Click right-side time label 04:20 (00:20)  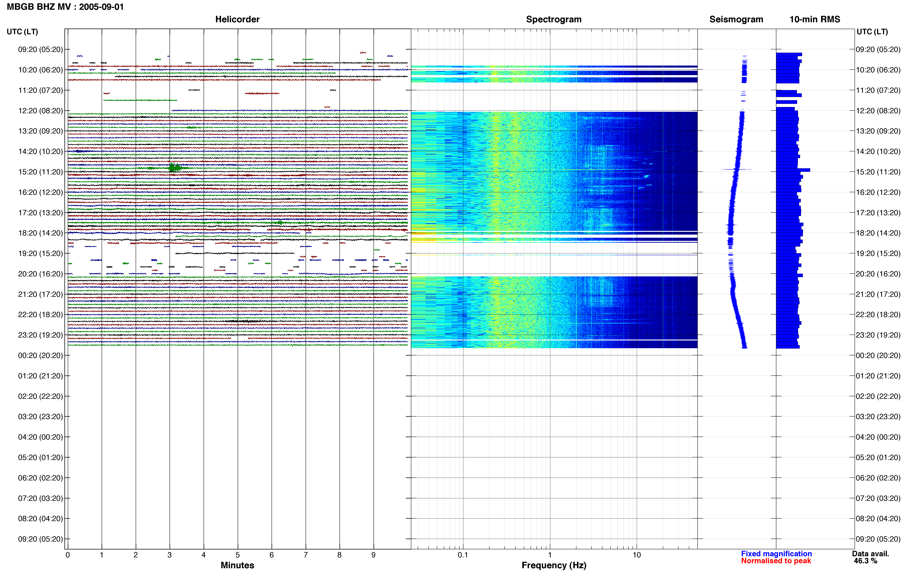878,437
